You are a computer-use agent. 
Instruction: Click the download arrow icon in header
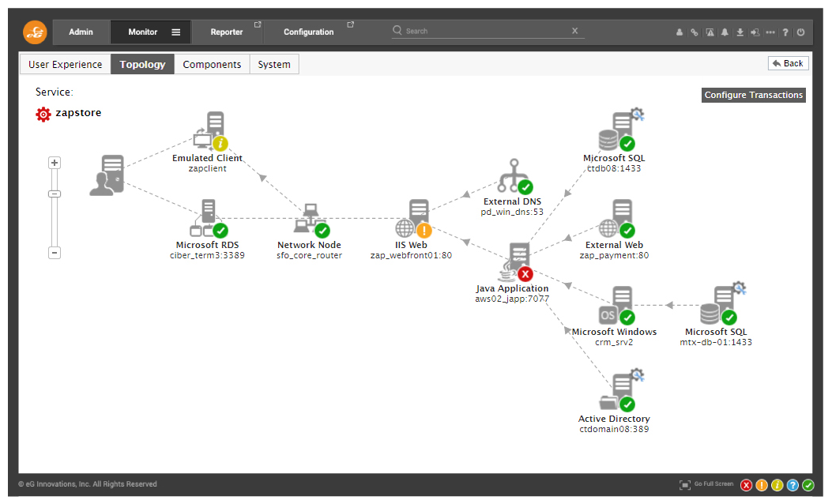coord(740,32)
